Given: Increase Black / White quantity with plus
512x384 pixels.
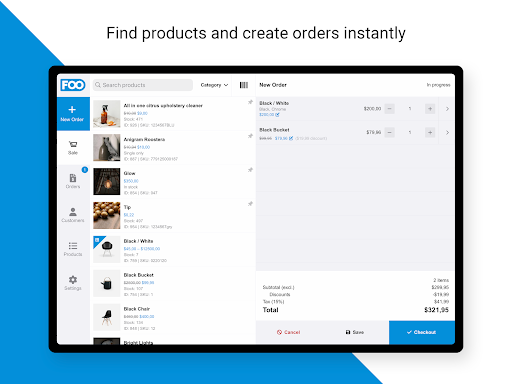Looking at the screenshot, I should click(x=430, y=109).
